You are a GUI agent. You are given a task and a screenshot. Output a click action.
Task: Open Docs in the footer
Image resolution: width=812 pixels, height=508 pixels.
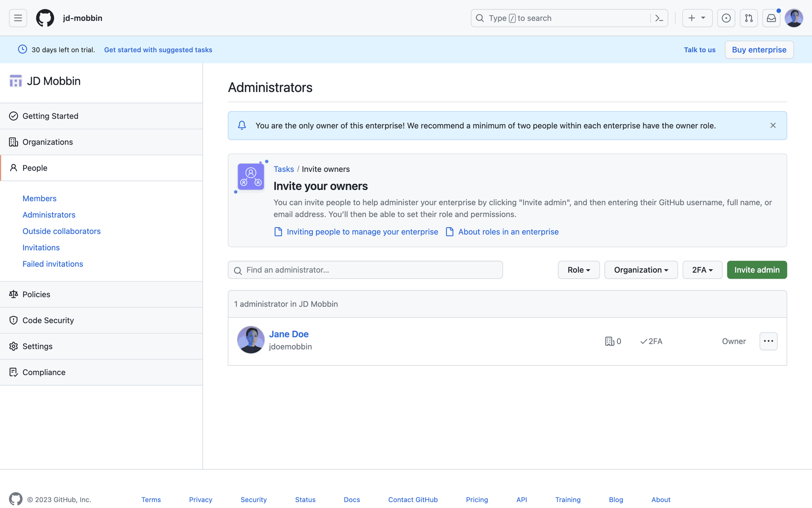click(x=351, y=500)
